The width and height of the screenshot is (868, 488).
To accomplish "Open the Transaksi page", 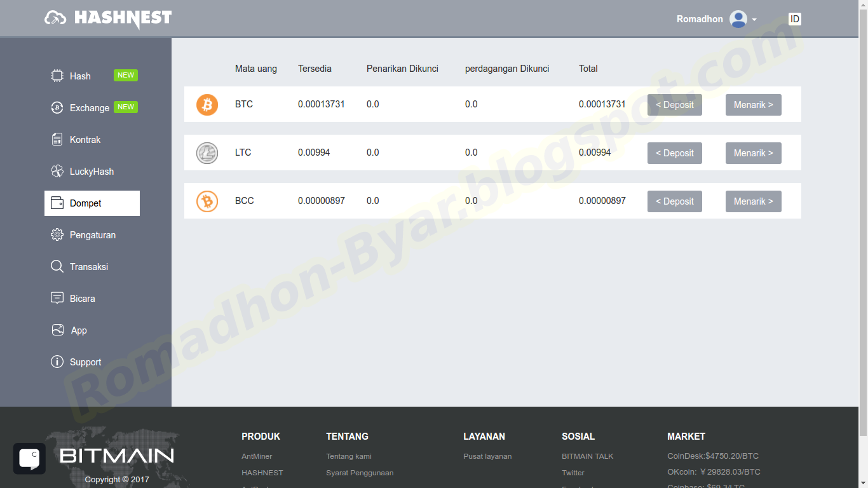I will [x=92, y=266].
